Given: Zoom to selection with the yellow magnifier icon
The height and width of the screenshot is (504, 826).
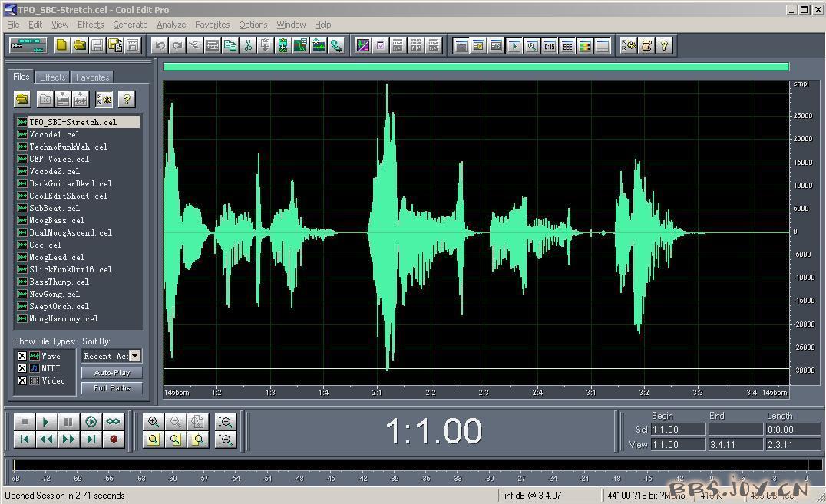Looking at the screenshot, I should [x=176, y=440].
